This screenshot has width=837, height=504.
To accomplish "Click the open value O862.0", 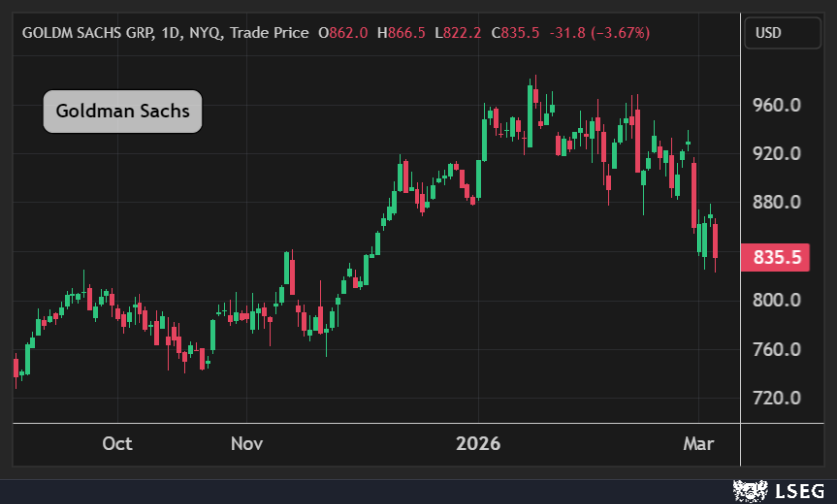I will [x=343, y=33].
